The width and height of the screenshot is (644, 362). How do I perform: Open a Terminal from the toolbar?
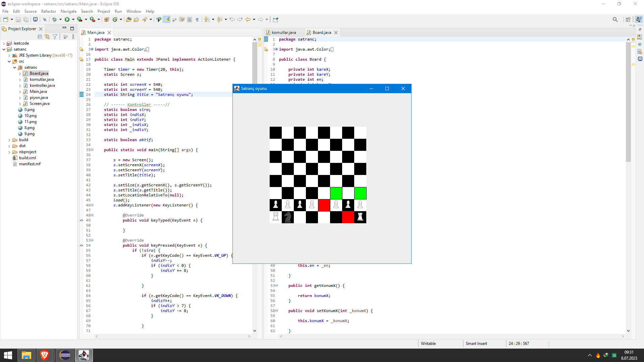point(35,19)
